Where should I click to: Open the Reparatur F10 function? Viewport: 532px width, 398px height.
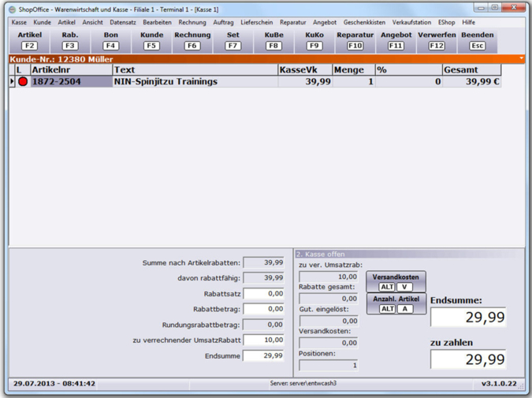click(x=355, y=40)
